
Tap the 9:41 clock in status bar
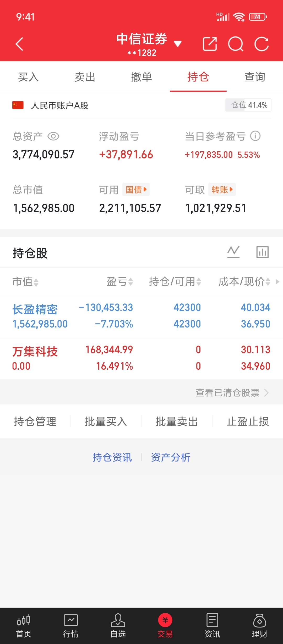(25, 17)
